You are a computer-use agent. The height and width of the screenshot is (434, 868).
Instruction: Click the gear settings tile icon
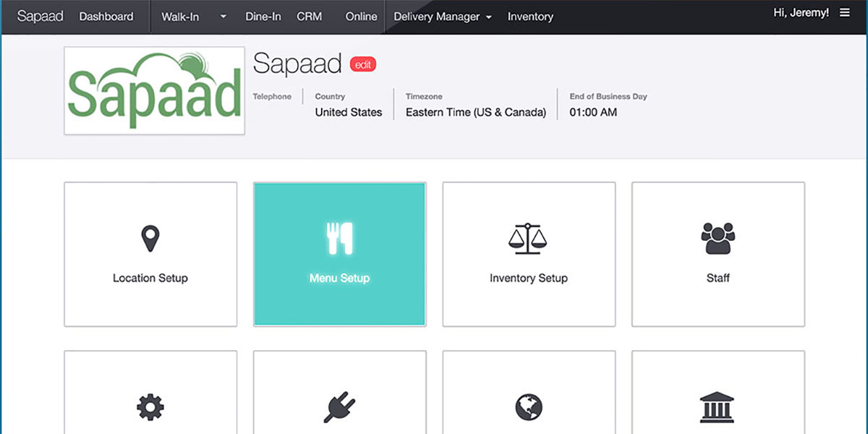pyautogui.click(x=150, y=407)
